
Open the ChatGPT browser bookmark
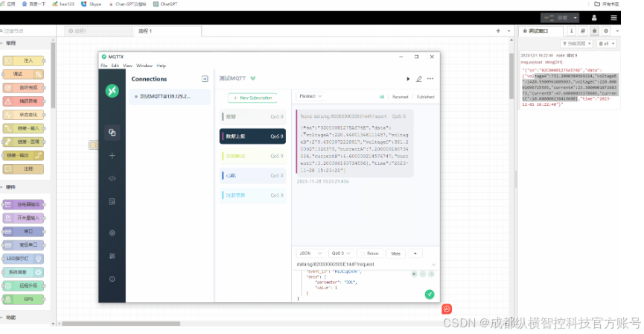coord(165,4)
